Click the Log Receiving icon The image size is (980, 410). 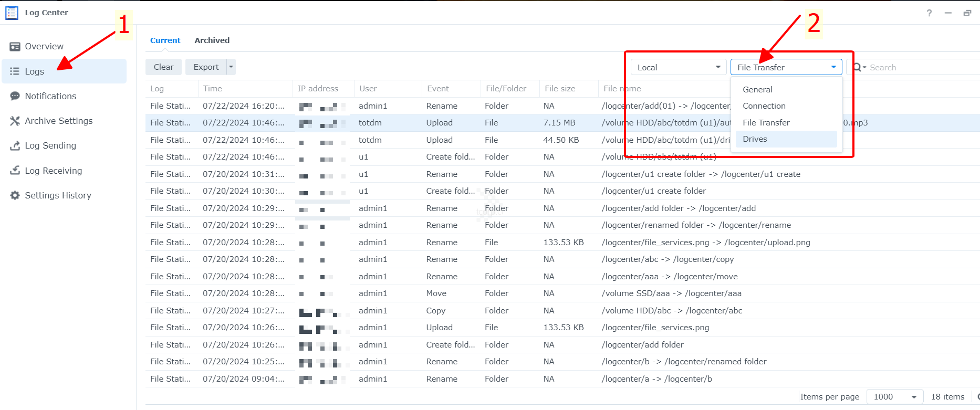point(15,171)
